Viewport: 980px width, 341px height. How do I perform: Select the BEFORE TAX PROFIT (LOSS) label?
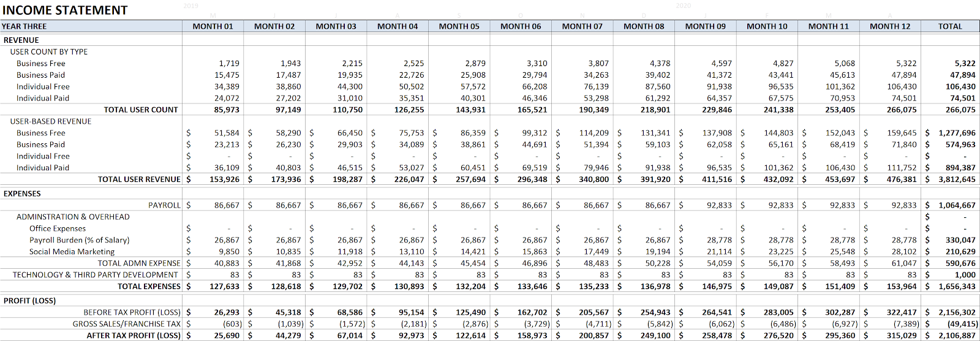tap(132, 312)
